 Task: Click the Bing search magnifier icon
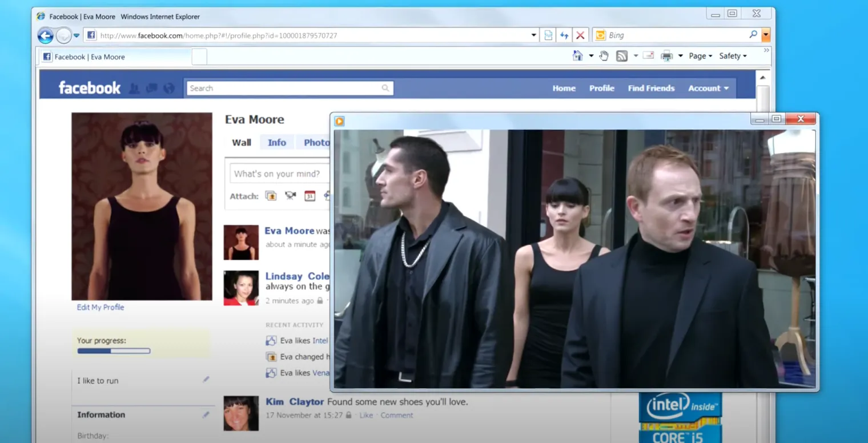[753, 35]
